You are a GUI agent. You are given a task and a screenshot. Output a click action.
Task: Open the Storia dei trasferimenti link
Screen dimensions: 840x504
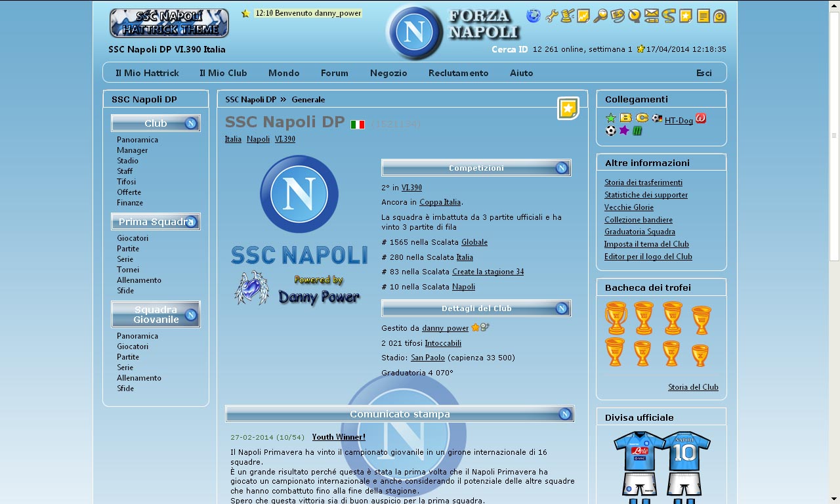[x=643, y=182]
